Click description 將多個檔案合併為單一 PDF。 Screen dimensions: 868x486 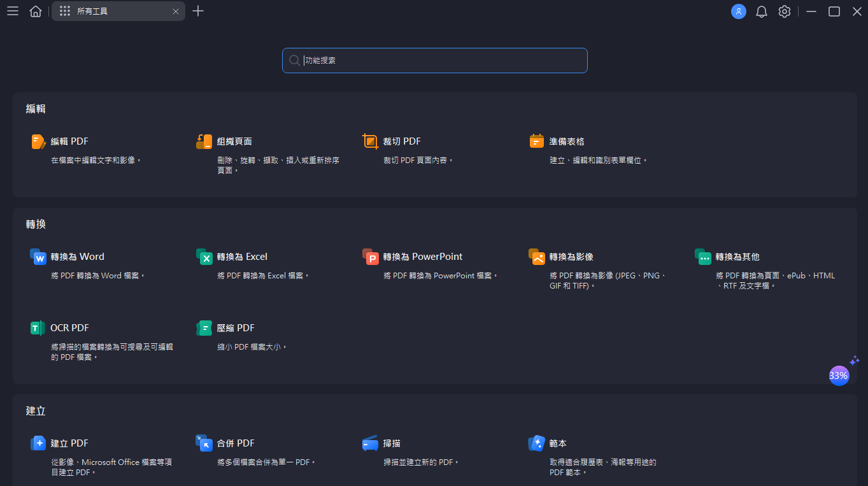click(267, 462)
